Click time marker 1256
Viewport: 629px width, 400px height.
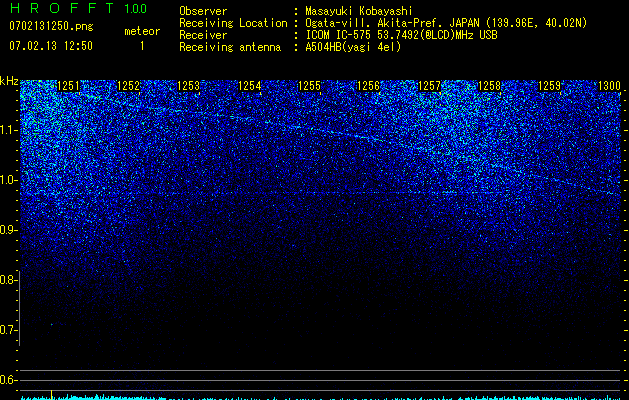point(369,86)
